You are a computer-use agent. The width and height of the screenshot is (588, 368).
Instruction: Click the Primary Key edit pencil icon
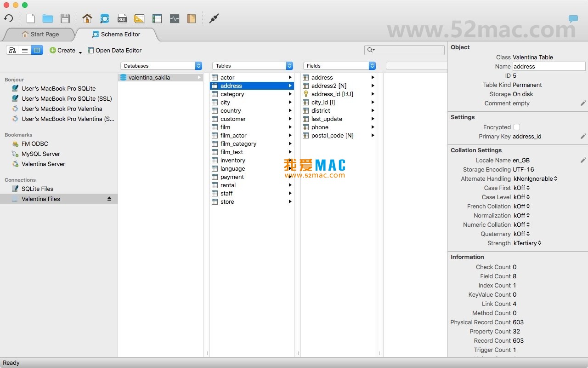coord(582,136)
